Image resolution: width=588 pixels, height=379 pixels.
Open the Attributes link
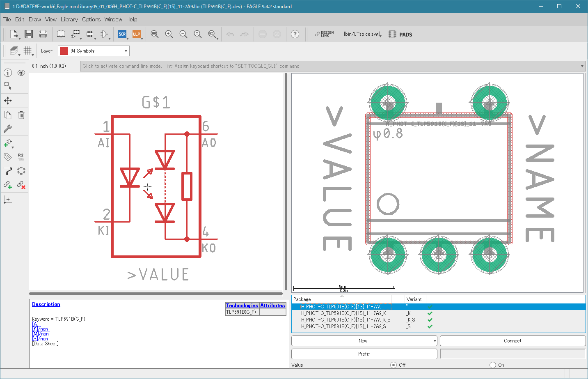pyautogui.click(x=272, y=305)
